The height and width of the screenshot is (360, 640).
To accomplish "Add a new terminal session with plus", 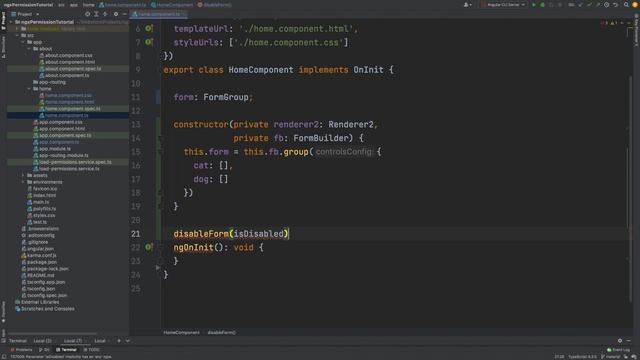I will 119,341.
